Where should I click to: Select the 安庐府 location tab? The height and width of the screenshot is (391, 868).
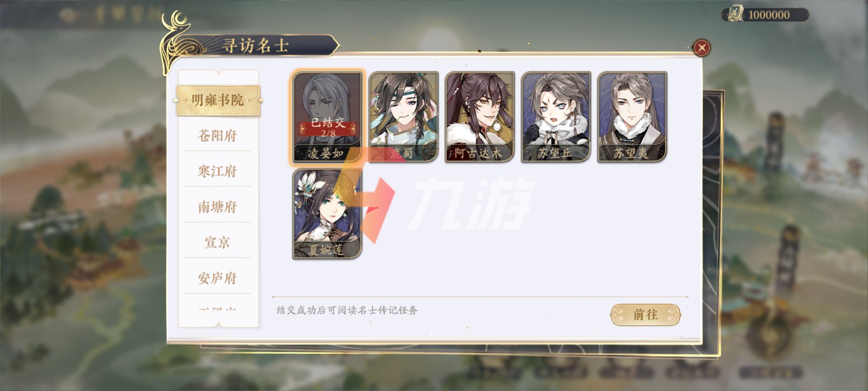[x=217, y=278]
